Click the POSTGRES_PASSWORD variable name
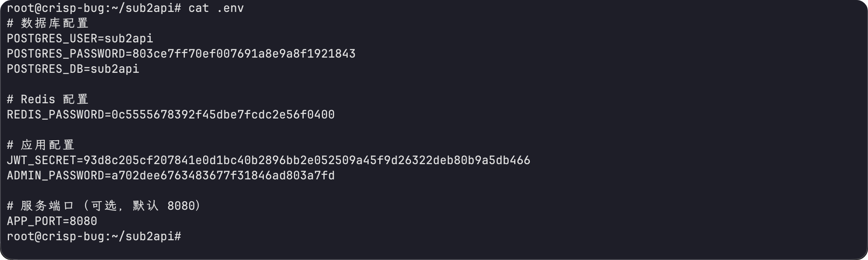Viewport: 868px width, 260px height. tap(66, 54)
